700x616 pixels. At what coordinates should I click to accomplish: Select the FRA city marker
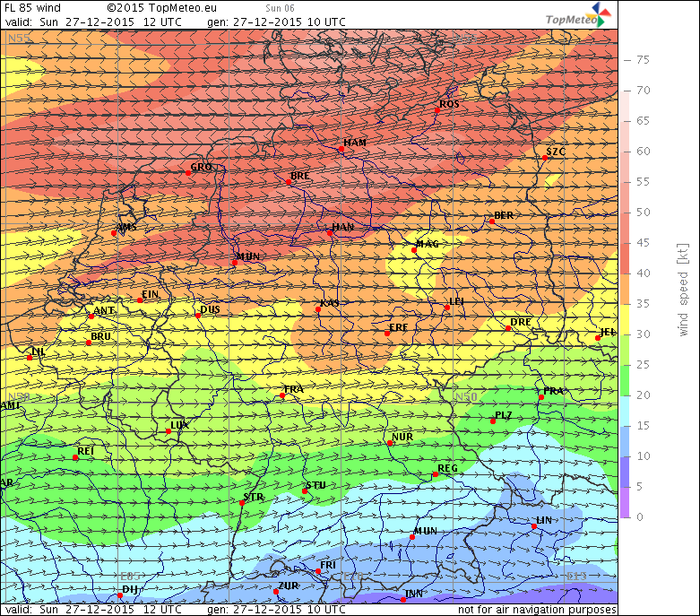click(282, 395)
